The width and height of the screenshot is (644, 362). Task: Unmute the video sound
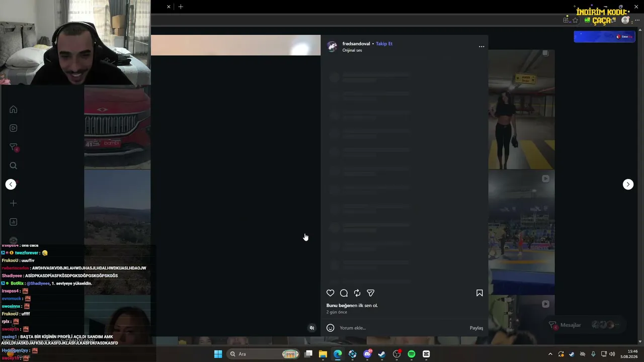point(312,328)
